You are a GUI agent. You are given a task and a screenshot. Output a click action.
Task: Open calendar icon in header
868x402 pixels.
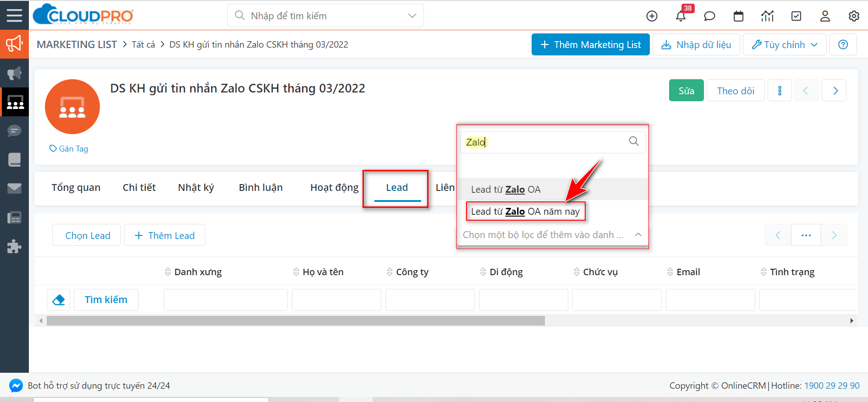tap(738, 16)
